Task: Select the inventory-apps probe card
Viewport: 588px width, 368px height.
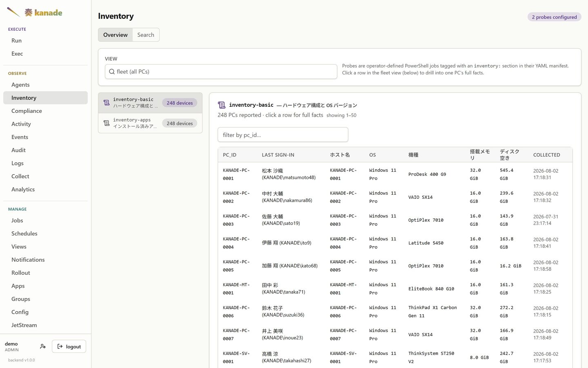Action: (x=150, y=123)
